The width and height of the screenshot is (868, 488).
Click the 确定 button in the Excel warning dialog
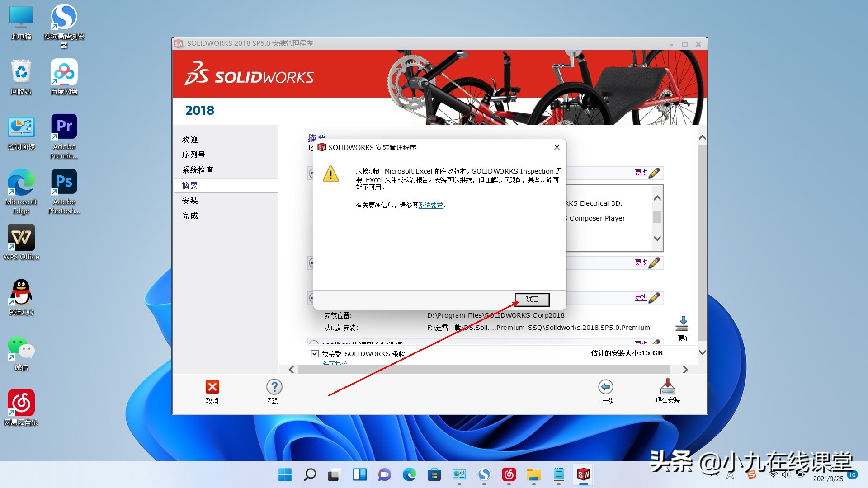coord(532,300)
